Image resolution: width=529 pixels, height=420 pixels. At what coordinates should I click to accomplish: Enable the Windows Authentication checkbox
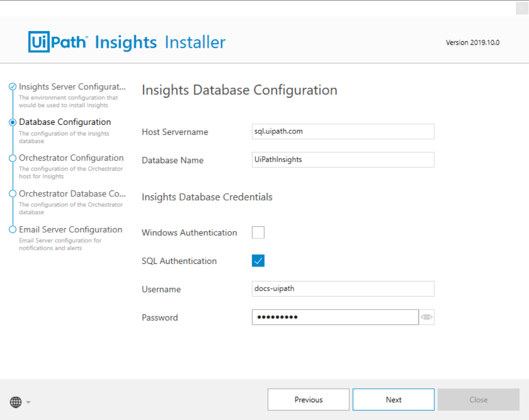point(258,233)
